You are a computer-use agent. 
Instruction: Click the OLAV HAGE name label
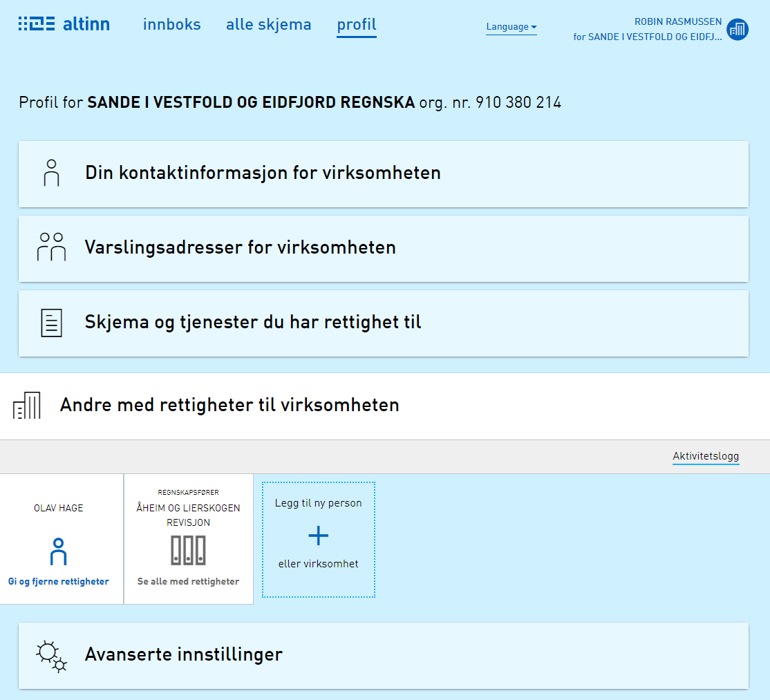click(59, 508)
